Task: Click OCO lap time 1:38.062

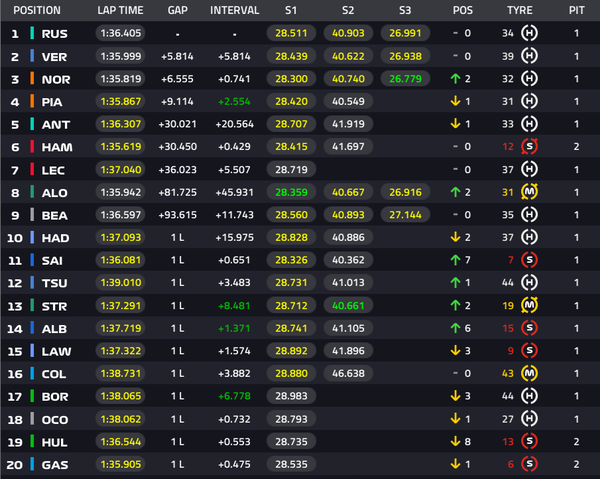Action: 121,419
